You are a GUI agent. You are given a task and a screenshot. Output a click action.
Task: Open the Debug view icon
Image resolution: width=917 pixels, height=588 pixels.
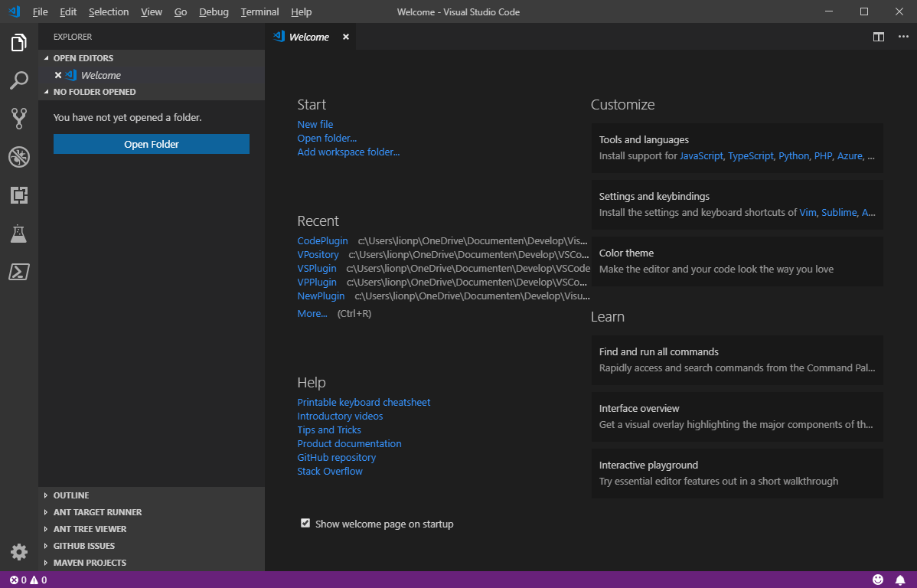pos(18,157)
